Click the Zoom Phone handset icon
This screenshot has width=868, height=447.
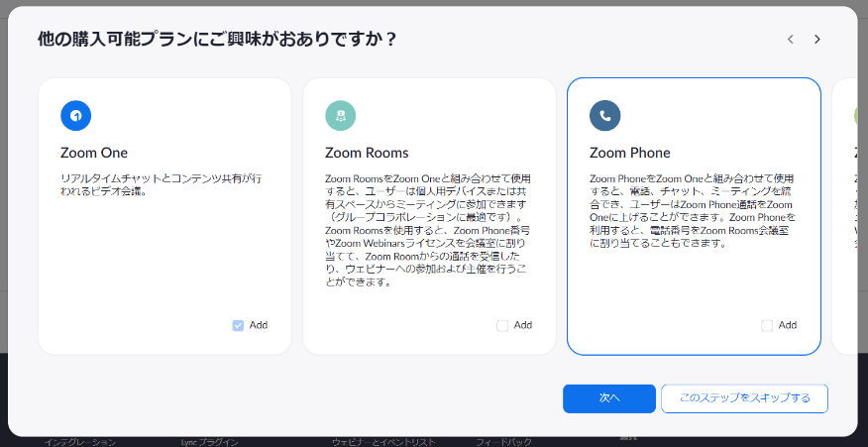(605, 115)
